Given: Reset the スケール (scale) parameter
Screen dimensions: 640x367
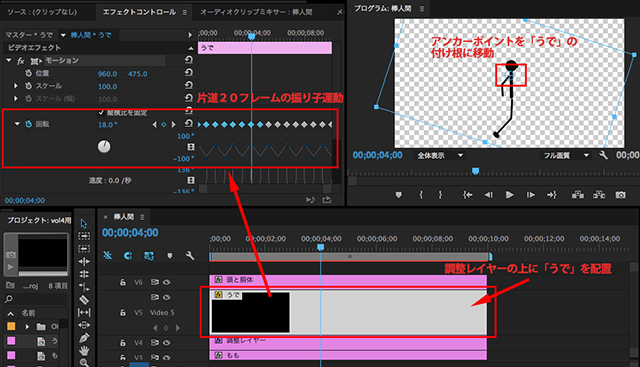Looking at the screenshot, I should pyautogui.click(x=189, y=85).
